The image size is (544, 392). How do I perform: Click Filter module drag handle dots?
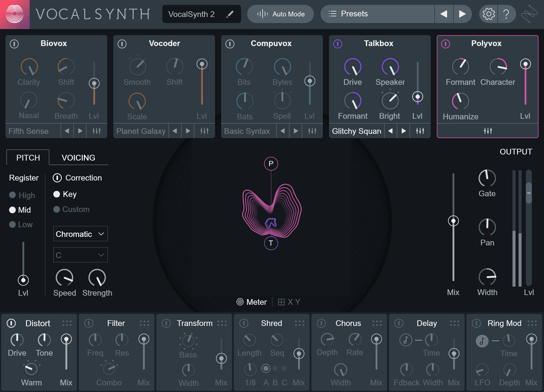(x=144, y=323)
